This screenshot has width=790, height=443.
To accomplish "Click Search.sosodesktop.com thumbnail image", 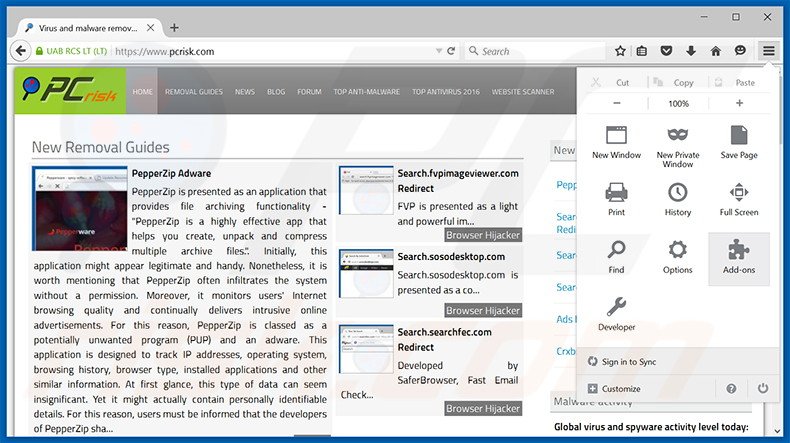I will (366, 274).
